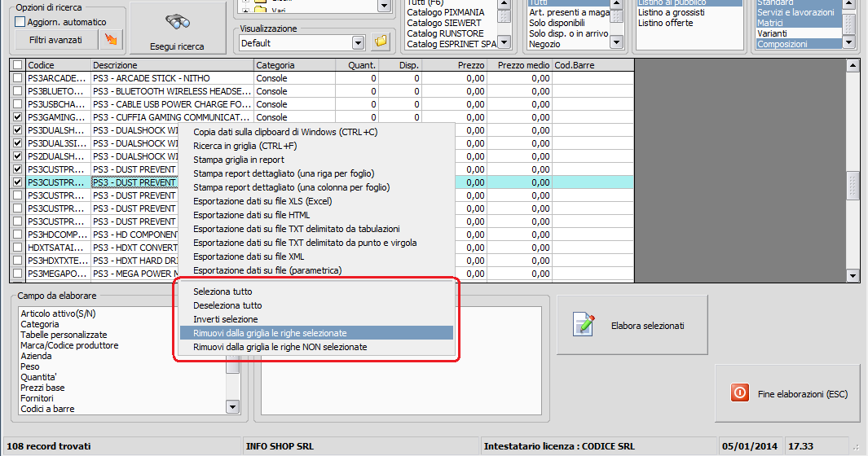The image size is (868, 456).
Task: Check the PS3MEGAPO row checkbox
Action: [x=18, y=274]
